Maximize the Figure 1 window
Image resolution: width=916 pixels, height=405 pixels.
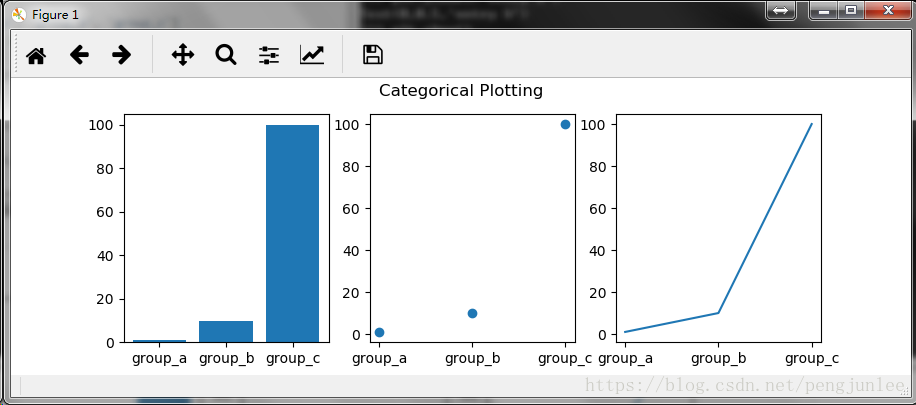(851, 10)
